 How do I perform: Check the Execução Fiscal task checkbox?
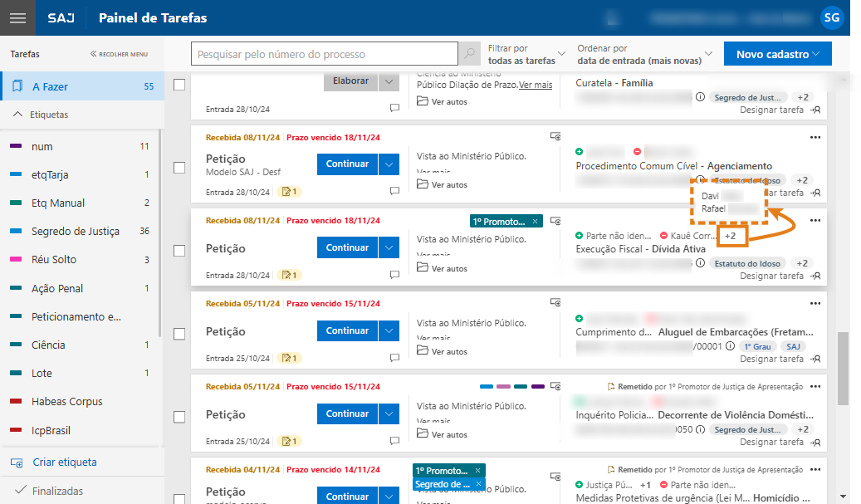179,250
